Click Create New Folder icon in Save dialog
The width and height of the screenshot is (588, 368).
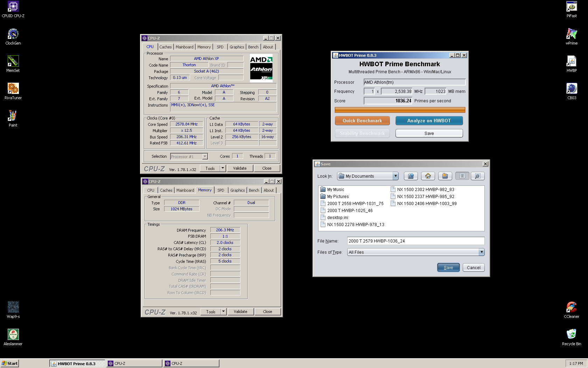(x=445, y=176)
